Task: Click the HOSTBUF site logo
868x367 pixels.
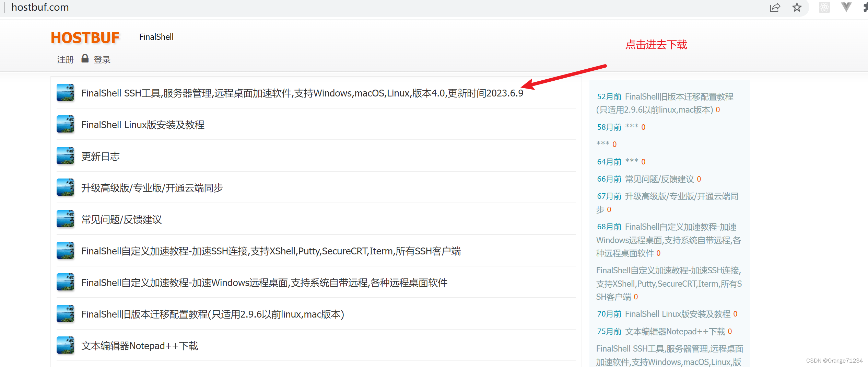Action: click(85, 38)
